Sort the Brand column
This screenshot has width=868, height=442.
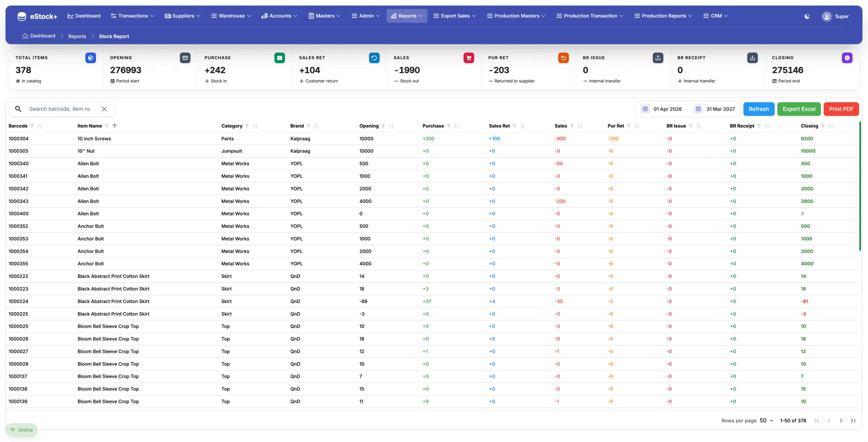tap(316, 126)
